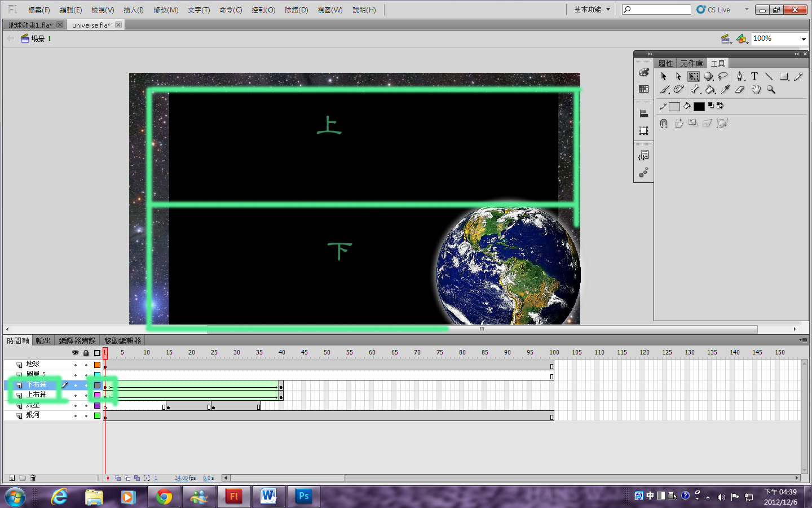Switch to the 屬性 properties tab

[665, 63]
